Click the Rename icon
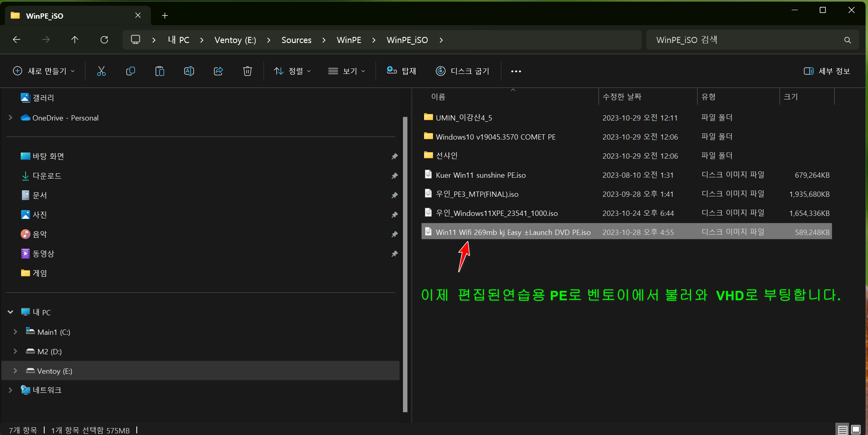This screenshot has height=435, width=868. click(189, 71)
